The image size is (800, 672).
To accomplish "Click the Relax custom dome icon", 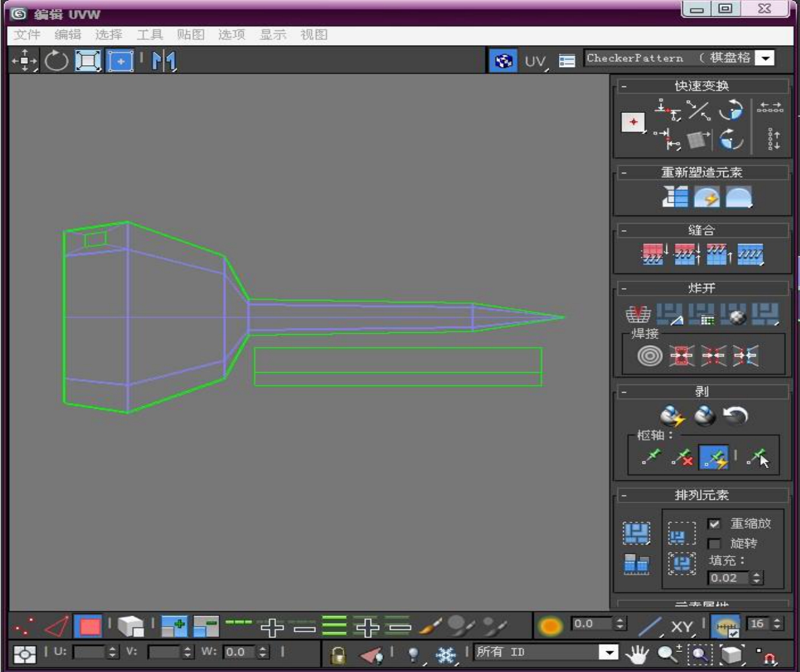I will click(739, 197).
